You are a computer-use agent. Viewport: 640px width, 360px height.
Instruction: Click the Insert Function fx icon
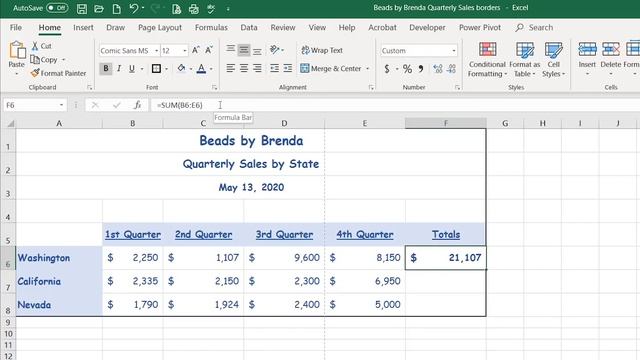click(138, 105)
